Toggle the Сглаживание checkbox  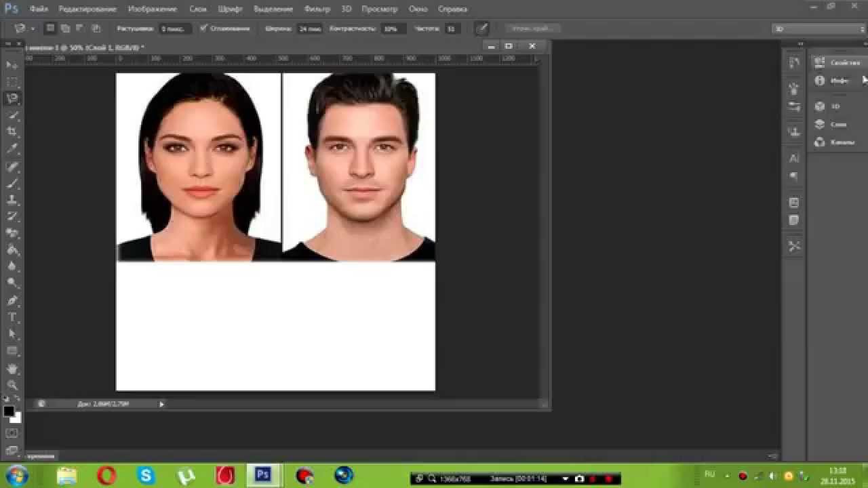(x=203, y=28)
